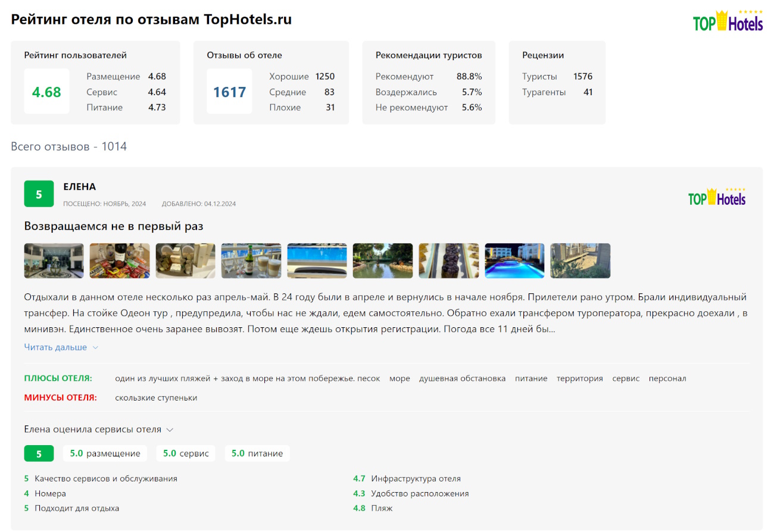
Task: Click the питание plus tag in ПЛЮСЫ row
Action: point(531,378)
